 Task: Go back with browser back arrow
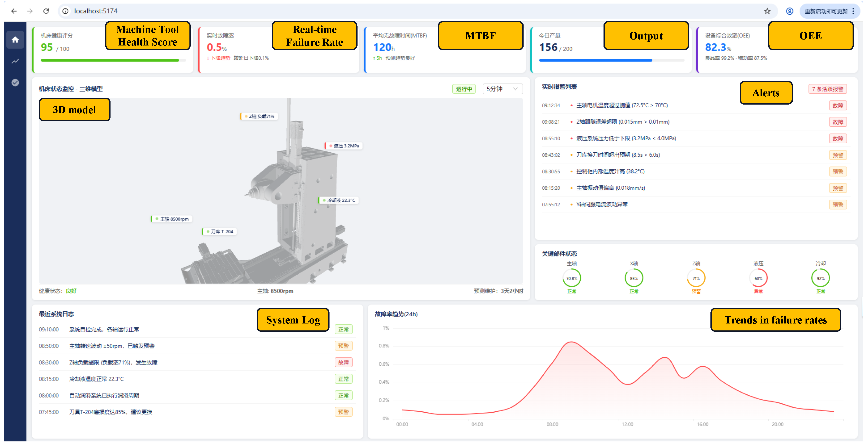tap(14, 11)
